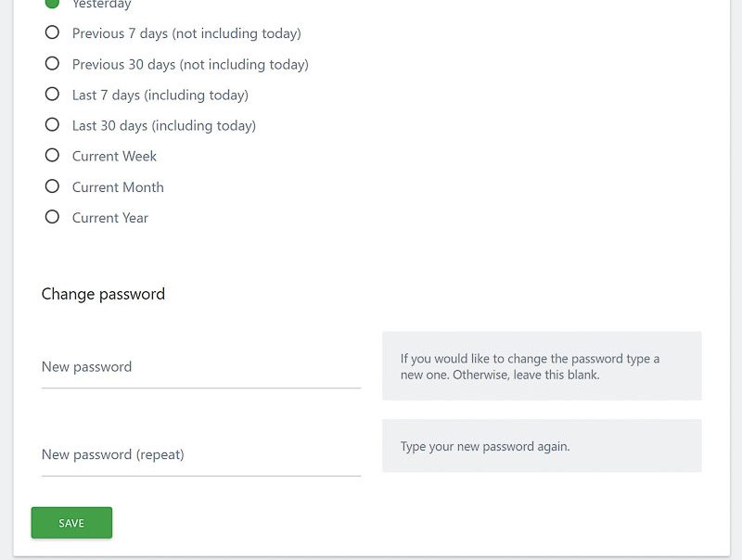Focus the New password (repeat) field
This screenshot has width=742, height=560.
click(x=200, y=455)
